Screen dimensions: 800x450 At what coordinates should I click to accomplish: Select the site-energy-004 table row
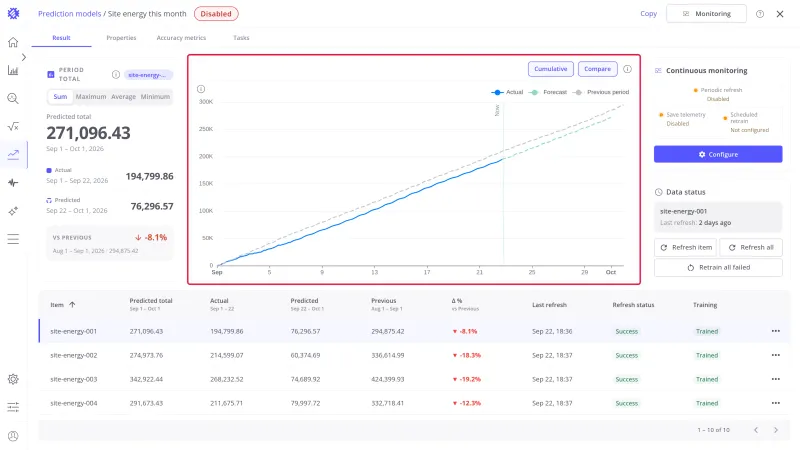click(414, 403)
